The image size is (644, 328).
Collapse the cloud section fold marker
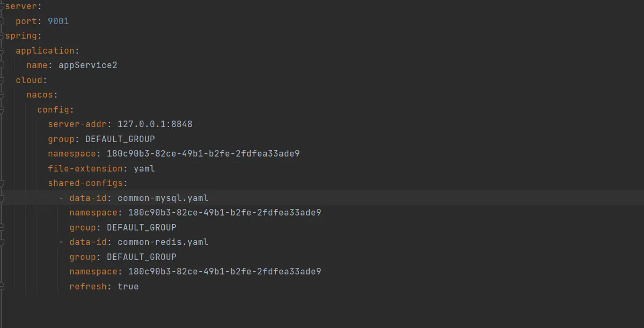pos(2,80)
